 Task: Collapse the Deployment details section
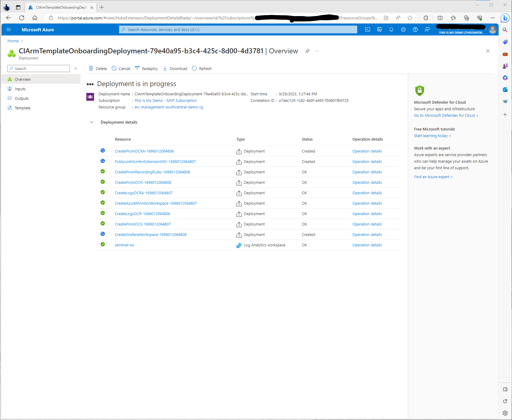pyautogui.click(x=92, y=122)
